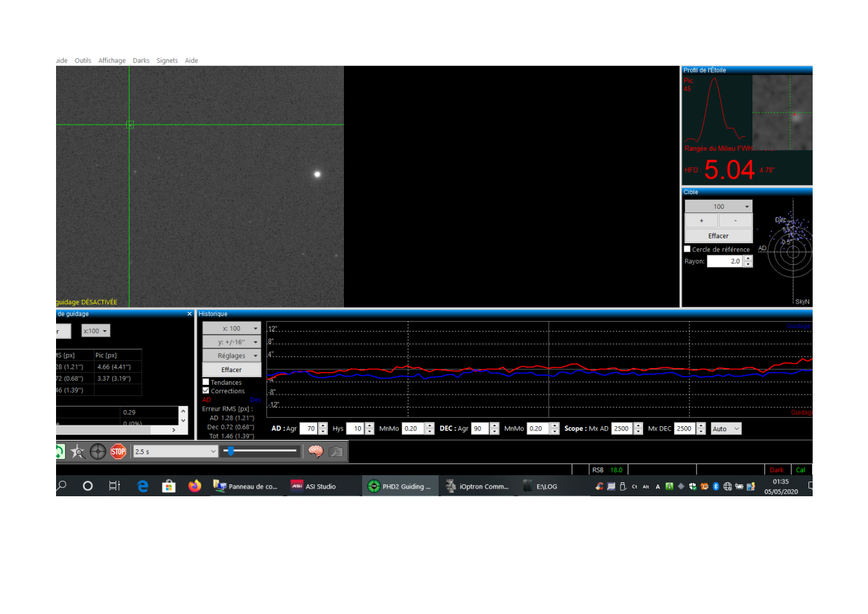868x614 pixels.
Task: Open the Outils menu
Action: (x=83, y=61)
